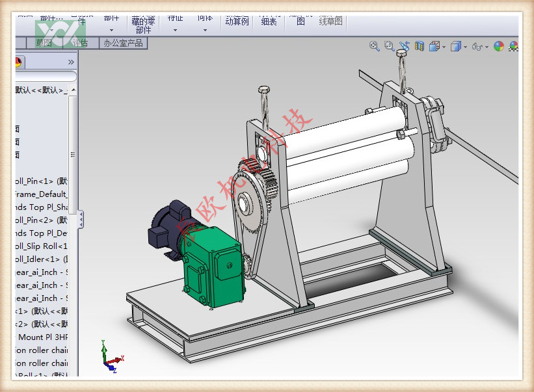Click the Display Style cube icon

pos(456,46)
